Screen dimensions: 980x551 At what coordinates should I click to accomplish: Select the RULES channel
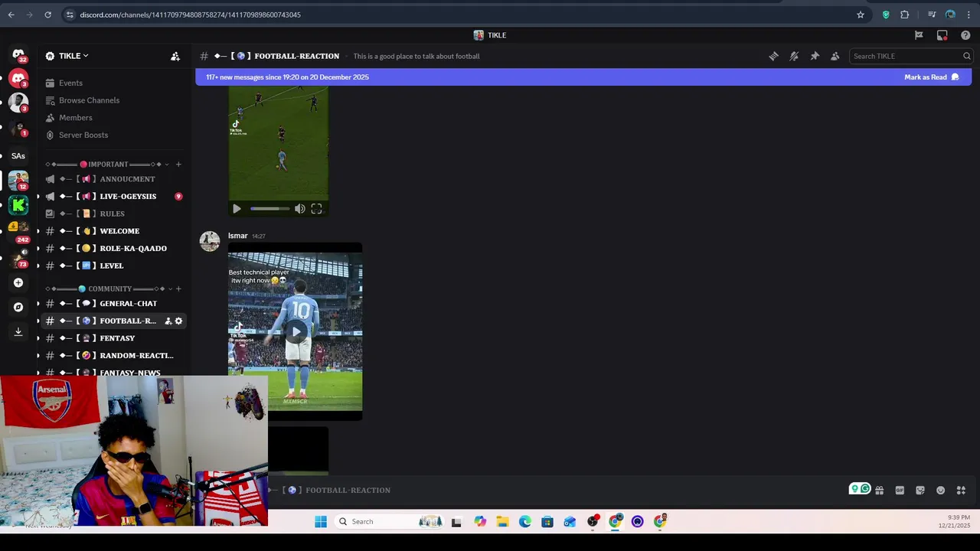coord(112,214)
